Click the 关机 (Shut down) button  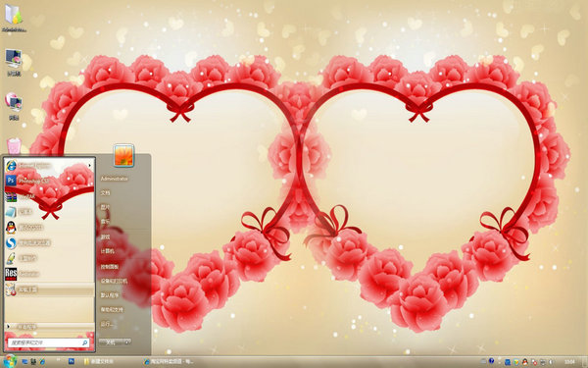click(x=111, y=342)
